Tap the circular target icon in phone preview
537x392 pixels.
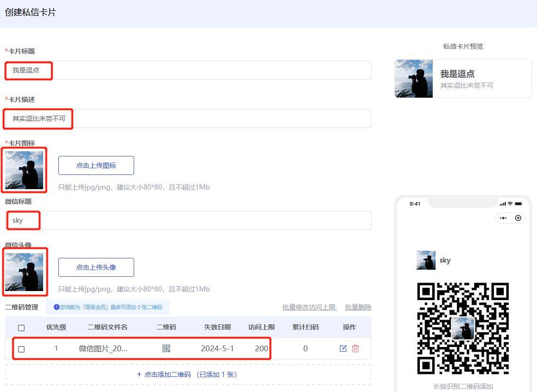tap(518, 218)
